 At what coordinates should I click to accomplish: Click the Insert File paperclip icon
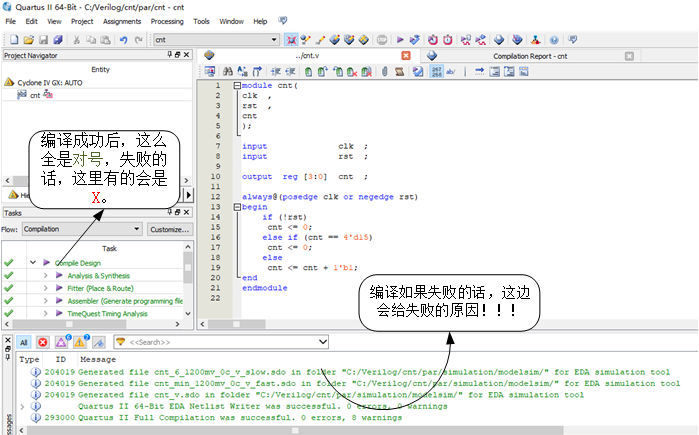(x=385, y=71)
